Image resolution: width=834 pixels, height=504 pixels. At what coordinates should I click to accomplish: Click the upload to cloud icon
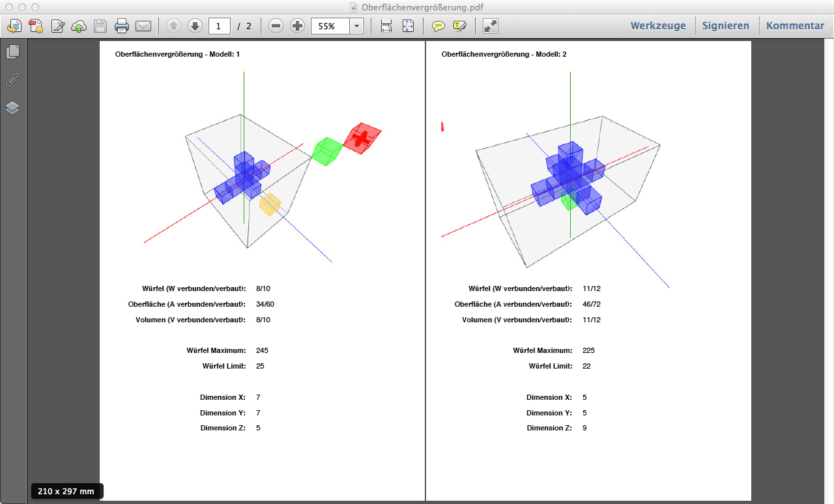(79, 26)
